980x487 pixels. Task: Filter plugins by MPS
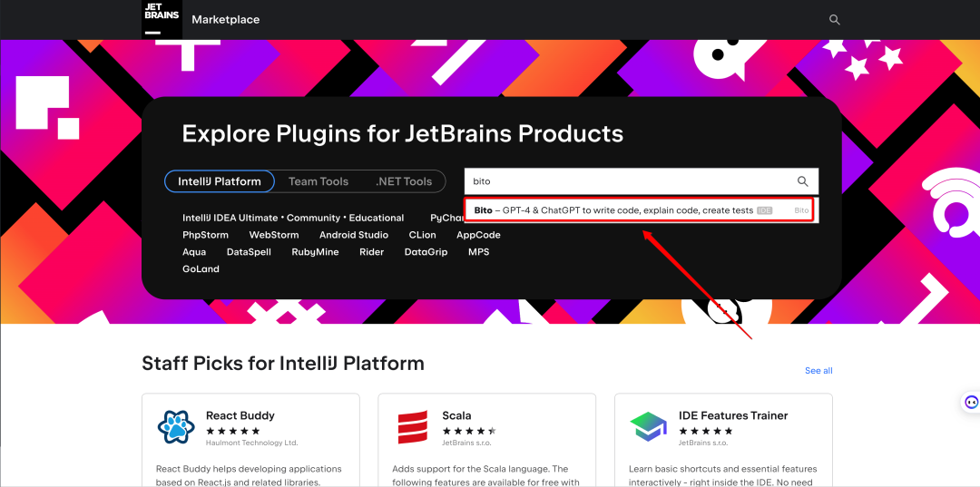click(x=479, y=252)
